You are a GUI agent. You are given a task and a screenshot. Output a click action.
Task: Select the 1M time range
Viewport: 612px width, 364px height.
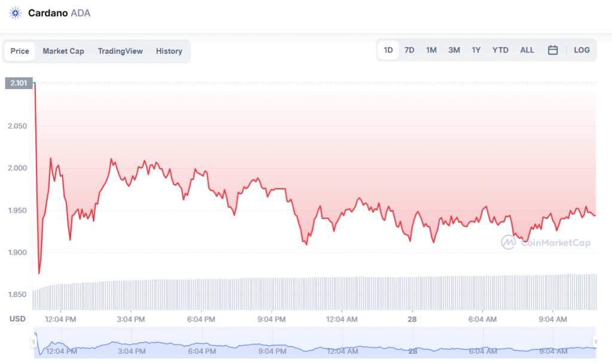click(x=432, y=50)
